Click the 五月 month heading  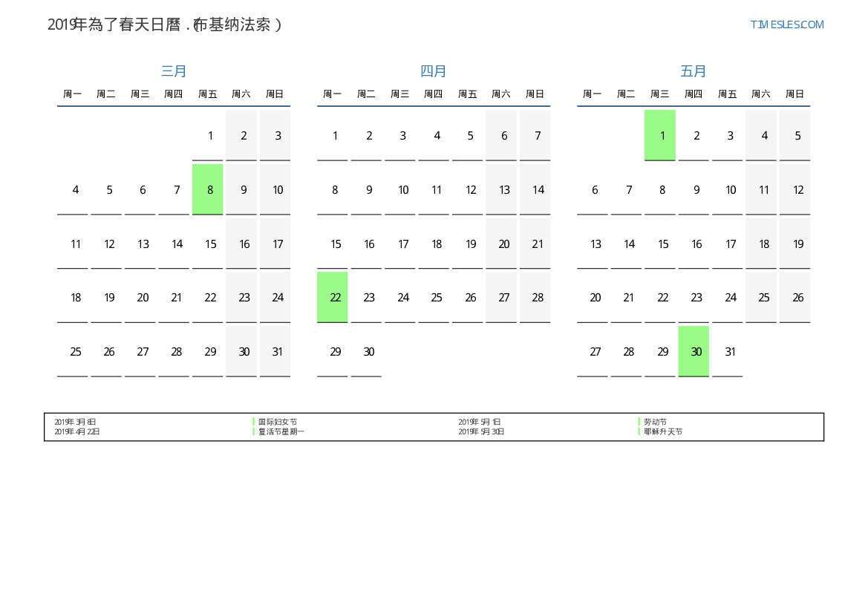tap(694, 71)
